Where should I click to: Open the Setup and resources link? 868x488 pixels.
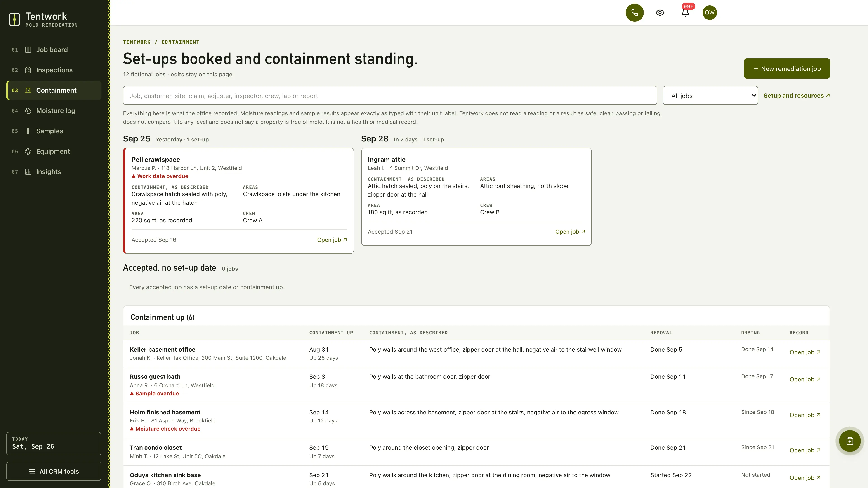pyautogui.click(x=797, y=96)
